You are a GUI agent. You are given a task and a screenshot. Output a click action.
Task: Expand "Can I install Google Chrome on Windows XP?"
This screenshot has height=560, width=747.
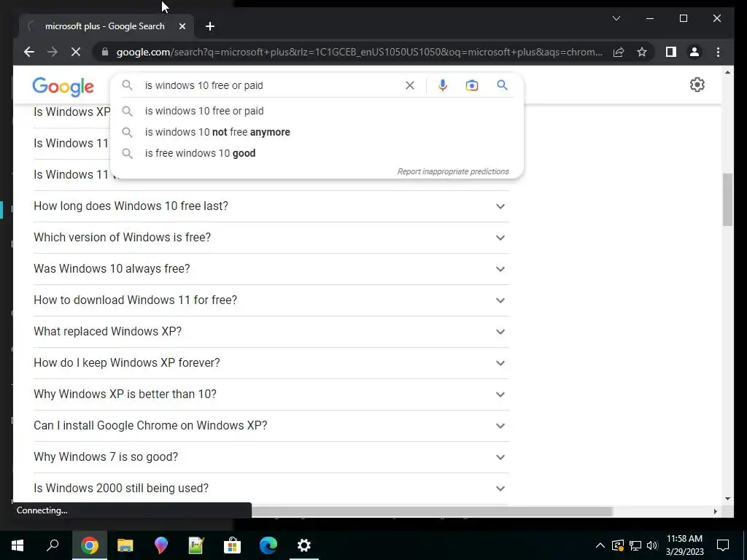pyautogui.click(x=271, y=426)
